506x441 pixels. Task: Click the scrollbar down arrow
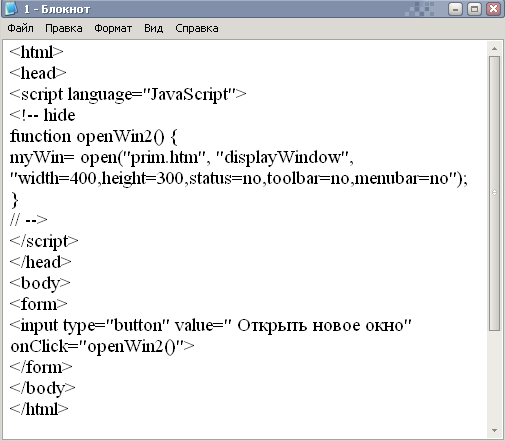[x=494, y=430]
